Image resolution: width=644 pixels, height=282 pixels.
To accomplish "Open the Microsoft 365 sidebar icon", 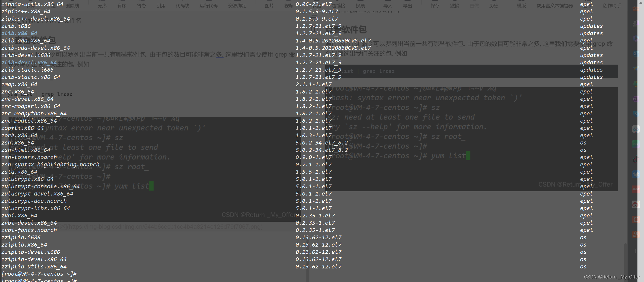I will pyautogui.click(x=636, y=38).
